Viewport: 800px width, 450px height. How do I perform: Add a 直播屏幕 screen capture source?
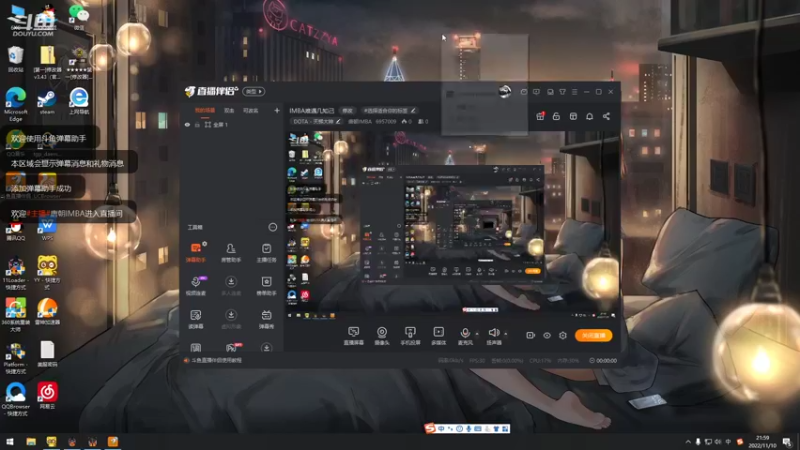353,336
